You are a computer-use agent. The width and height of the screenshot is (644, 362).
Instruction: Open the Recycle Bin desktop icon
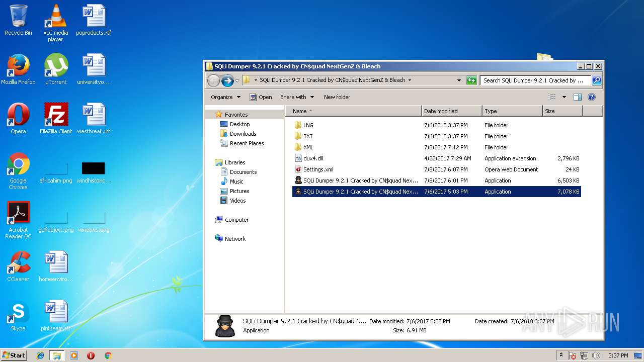tap(18, 20)
